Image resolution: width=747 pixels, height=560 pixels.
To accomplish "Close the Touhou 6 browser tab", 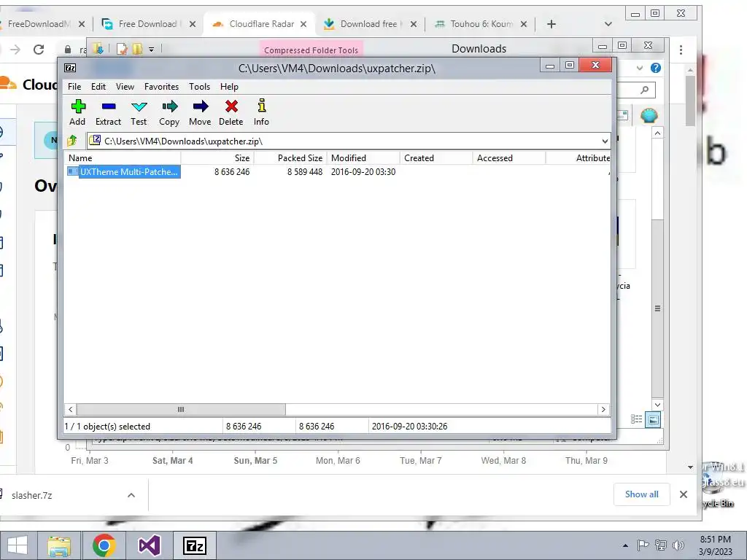I will [524, 24].
